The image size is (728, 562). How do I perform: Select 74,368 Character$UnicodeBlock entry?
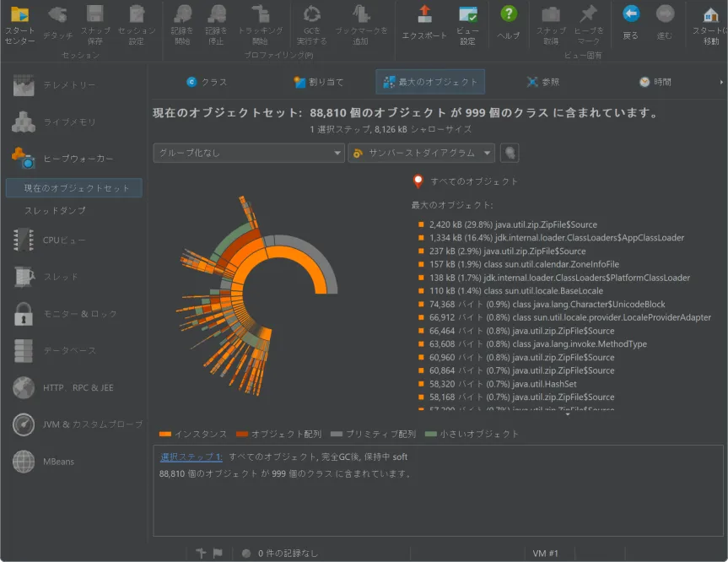[542, 305]
